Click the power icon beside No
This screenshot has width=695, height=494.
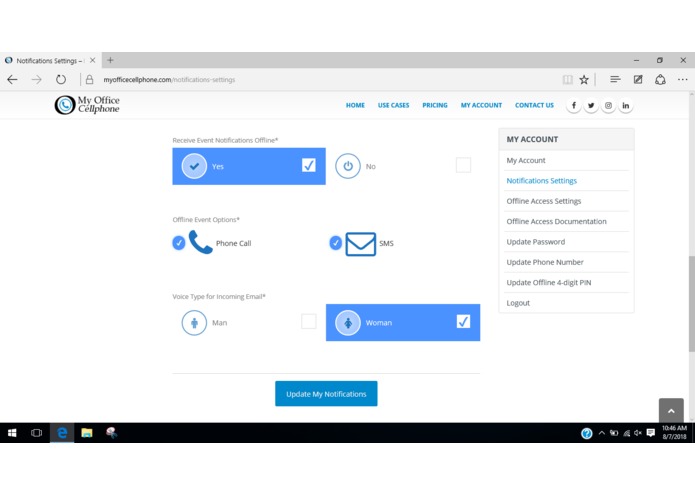[348, 166]
